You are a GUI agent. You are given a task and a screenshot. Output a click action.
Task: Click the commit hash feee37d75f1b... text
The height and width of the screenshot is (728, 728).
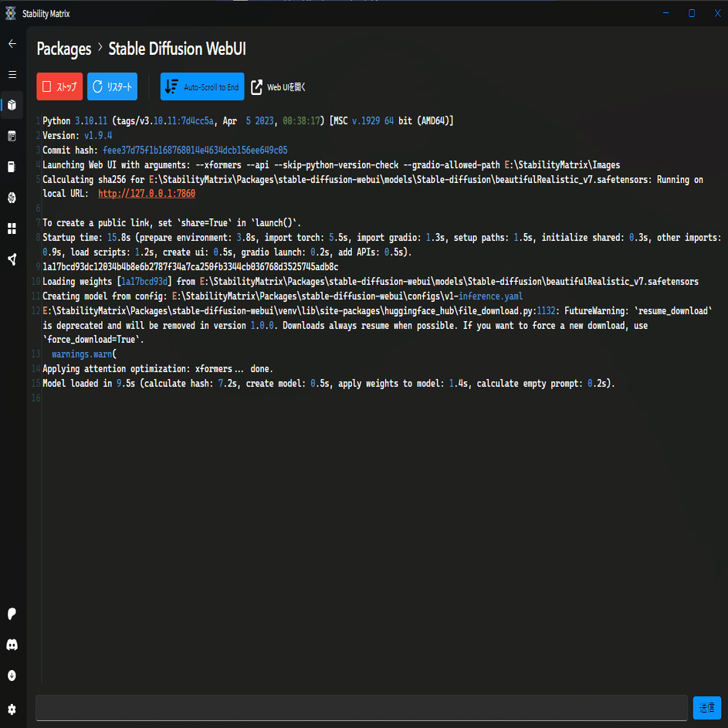(195, 151)
